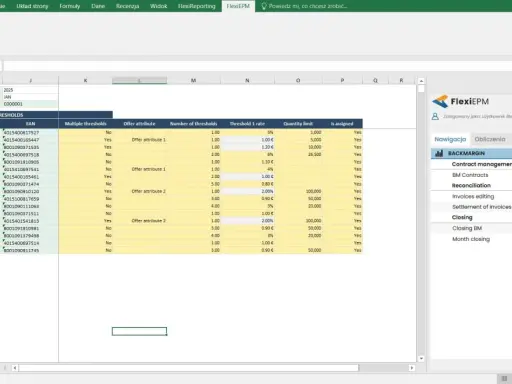Click the EAN table header

[x=30, y=124]
